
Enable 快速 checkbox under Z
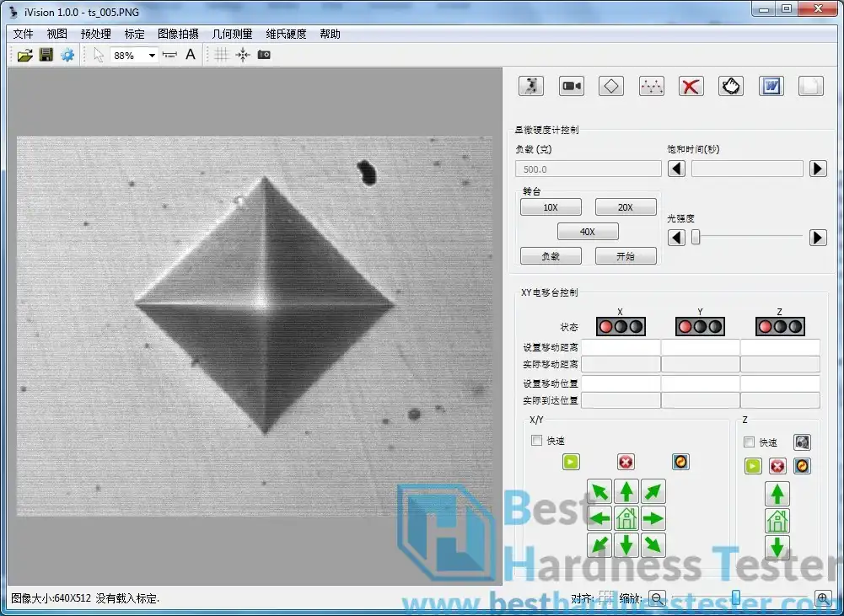point(749,442)
